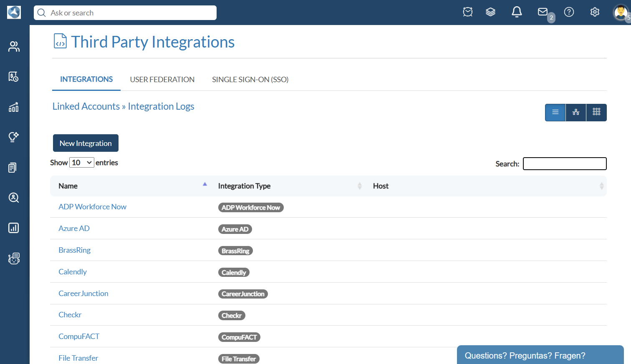
Task: Click the CareerJunction type badge
Action: [x=243, y=294]
